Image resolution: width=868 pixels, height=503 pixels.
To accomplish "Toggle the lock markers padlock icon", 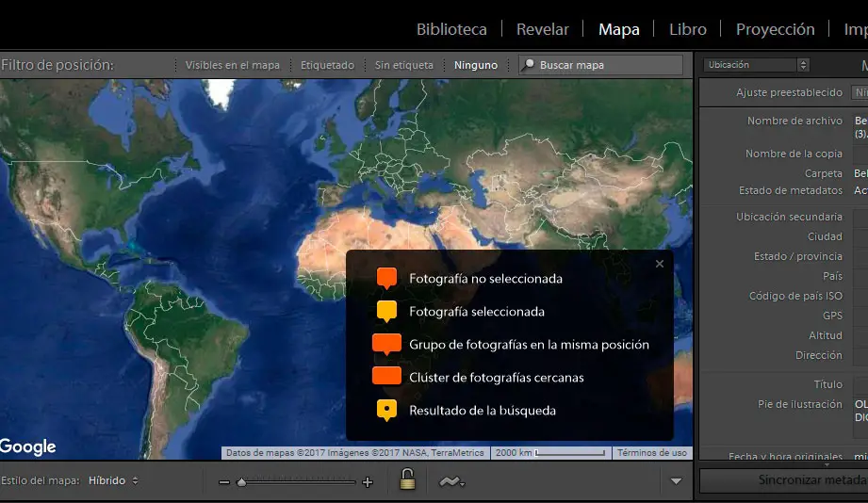I will (407, 479).
